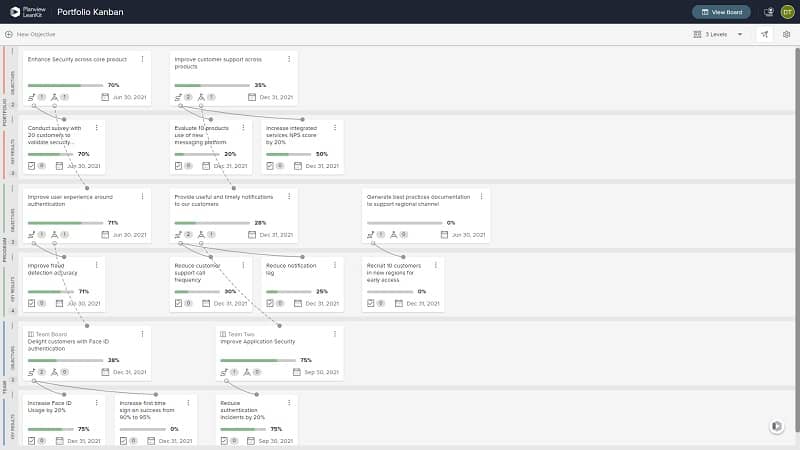Image resolution: width=800 pixels, height=450 pixels.
Task: Click checklist icon on Recruit 10 customers card
Action: point(370,303)
